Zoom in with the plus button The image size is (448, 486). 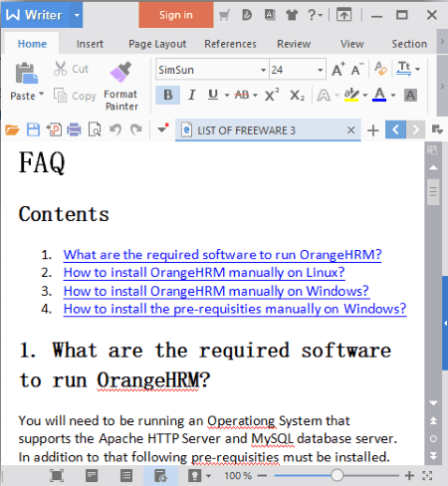(409, 475)
